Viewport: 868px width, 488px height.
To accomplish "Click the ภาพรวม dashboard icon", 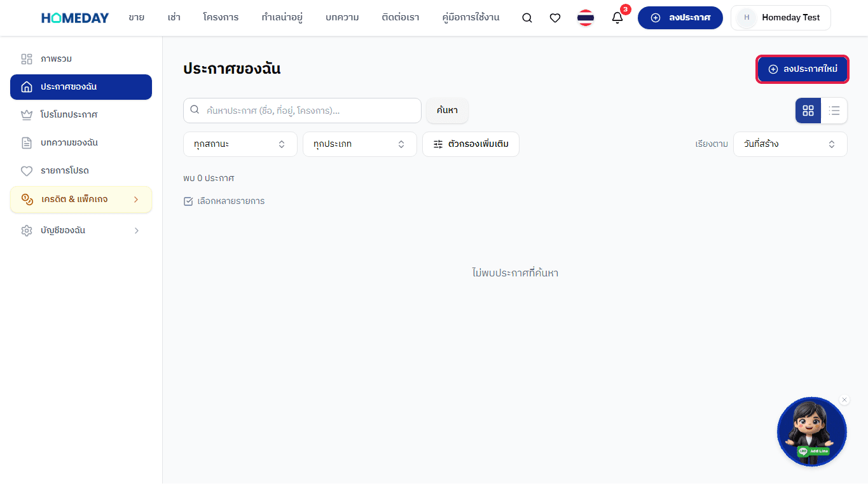I will point(27,59).
